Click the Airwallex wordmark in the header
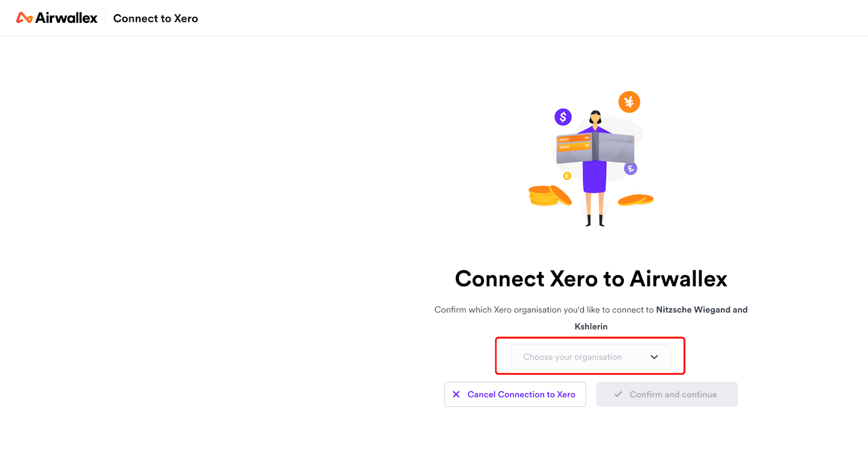The height and width of the screenshot is (455, 868). (66, 18)
